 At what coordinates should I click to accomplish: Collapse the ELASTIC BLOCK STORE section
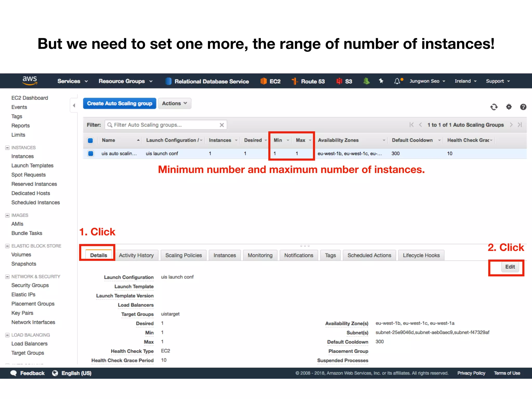7,246
